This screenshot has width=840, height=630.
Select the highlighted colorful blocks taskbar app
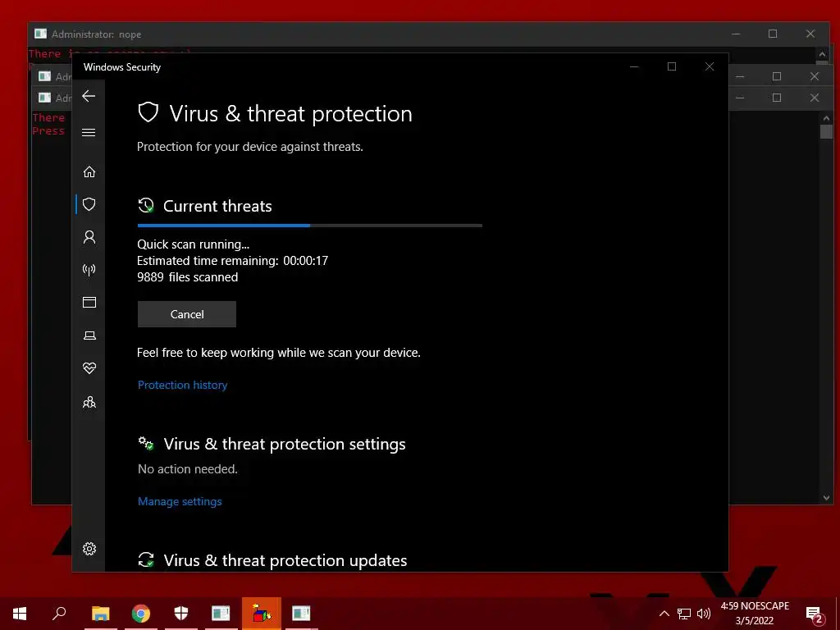point(262,614)
